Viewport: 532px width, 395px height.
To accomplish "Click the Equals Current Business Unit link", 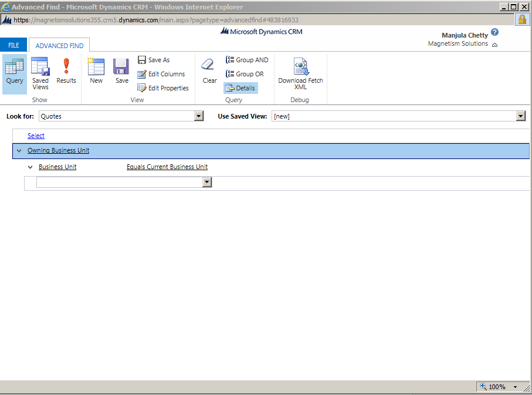I will point(167,167).
